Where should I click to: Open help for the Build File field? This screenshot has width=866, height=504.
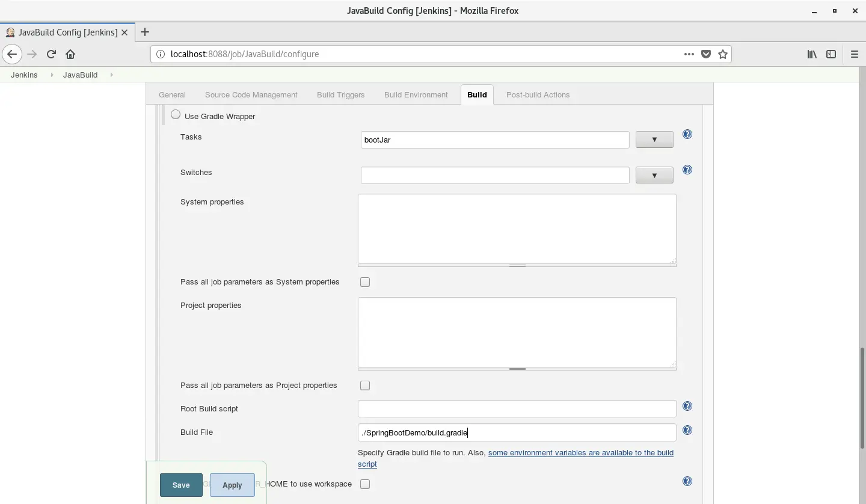pyautogui.click(x=687, y=430)
